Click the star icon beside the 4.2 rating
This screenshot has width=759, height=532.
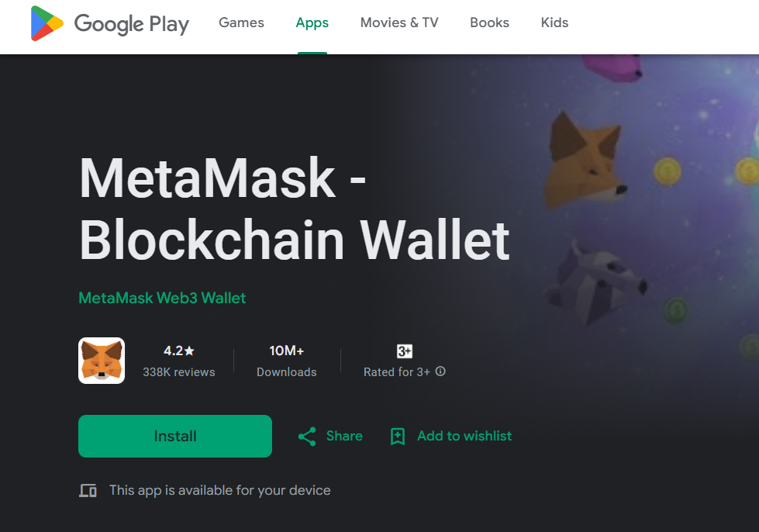coord(189,351)
